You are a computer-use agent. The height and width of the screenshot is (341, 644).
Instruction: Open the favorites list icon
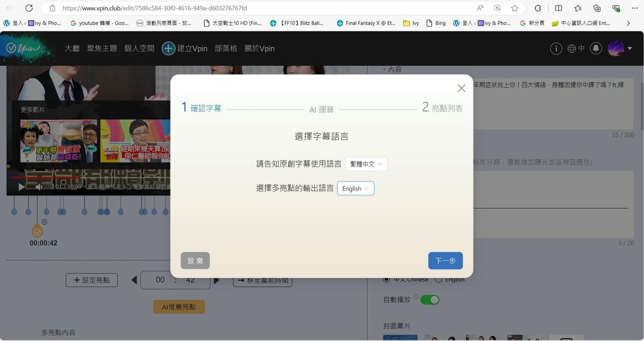tap(577, 8)
